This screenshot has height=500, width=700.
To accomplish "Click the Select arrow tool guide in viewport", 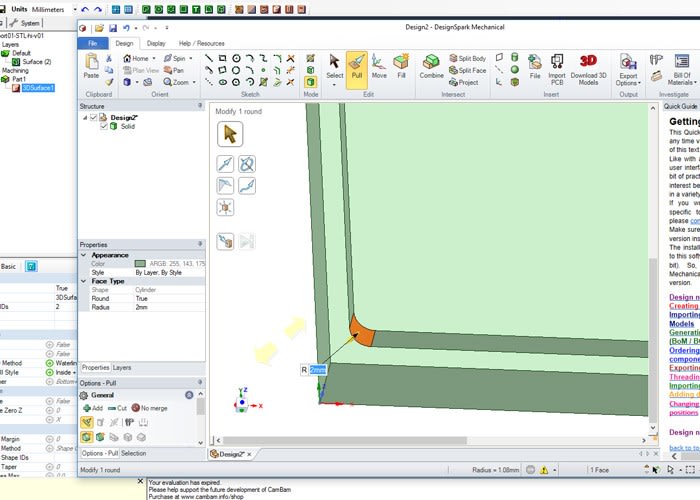I will [230, 134].
